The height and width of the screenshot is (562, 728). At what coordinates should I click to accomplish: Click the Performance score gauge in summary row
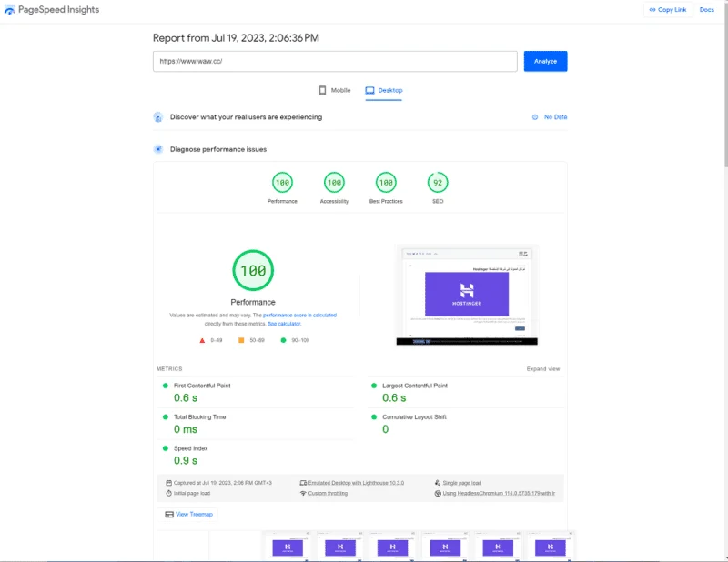point(282,183)
